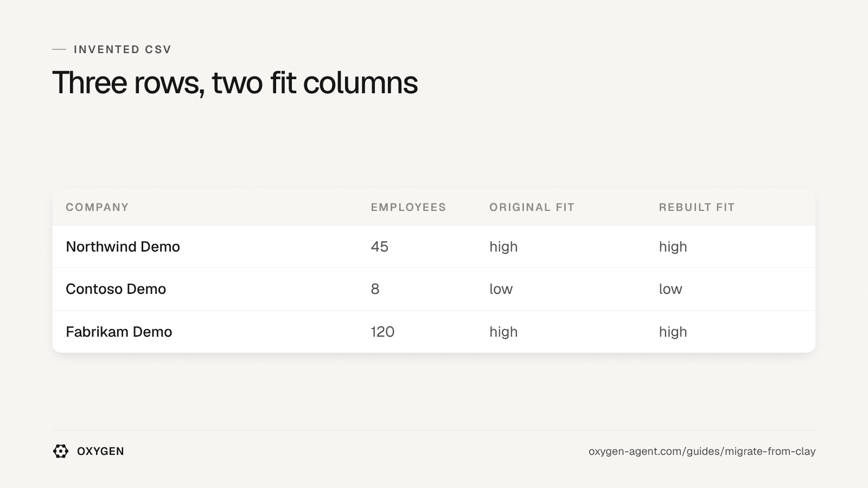Select the COMPANY column header

click(x=97, y=207)
